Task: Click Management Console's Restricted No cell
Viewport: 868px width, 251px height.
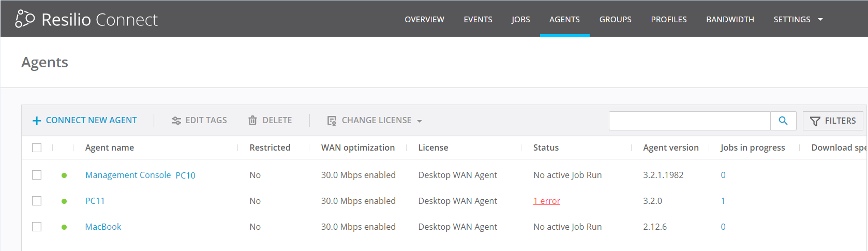Action: [x=255, y=175]
